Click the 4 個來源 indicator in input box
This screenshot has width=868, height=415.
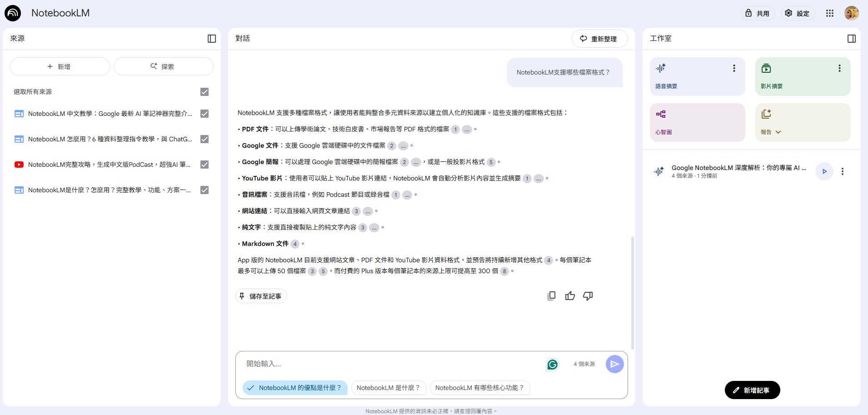[584, 364]
